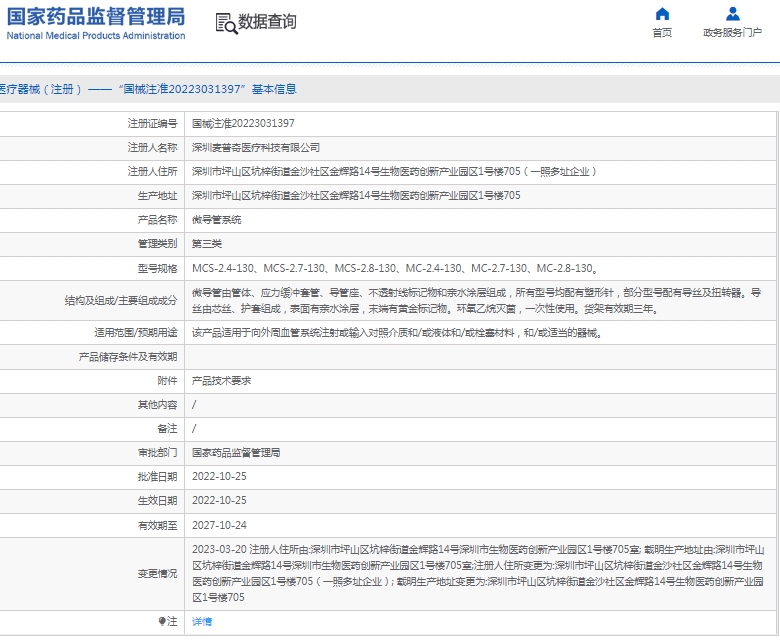Viewport: 780px width, 640px height.
Task: Click the 注册人住所 address value
Action: (x=394, y=172)
